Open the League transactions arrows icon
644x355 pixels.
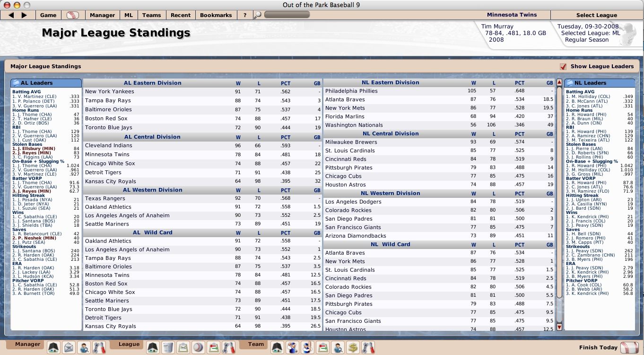tap(213, 348)
